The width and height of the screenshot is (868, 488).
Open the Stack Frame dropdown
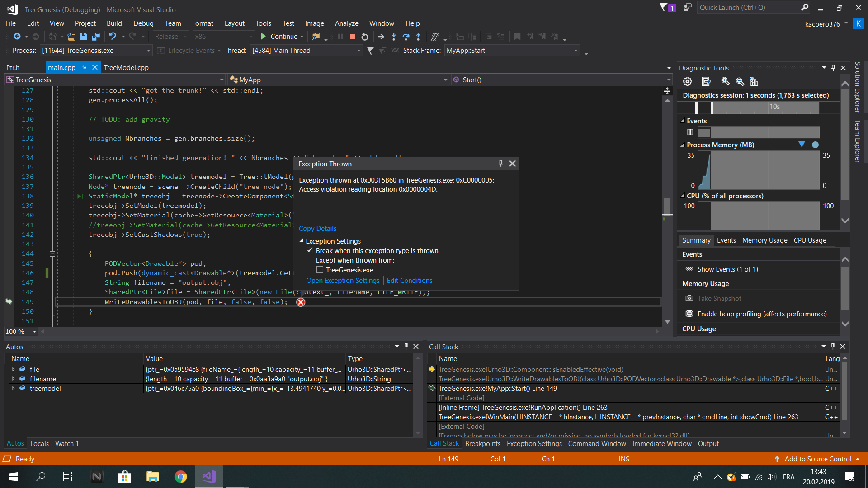576,51
